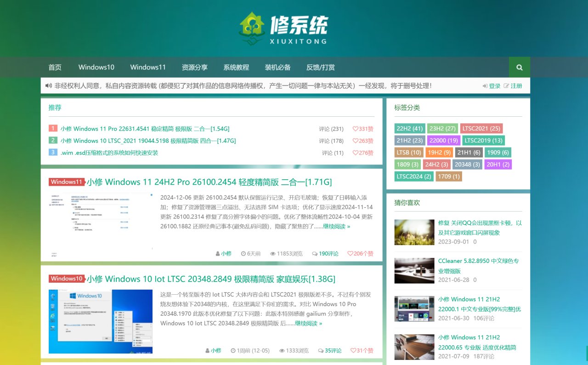Screen dimensions: 588x365
Task: Select the LTSC2021 (25) tag
Action: [481, 128]
